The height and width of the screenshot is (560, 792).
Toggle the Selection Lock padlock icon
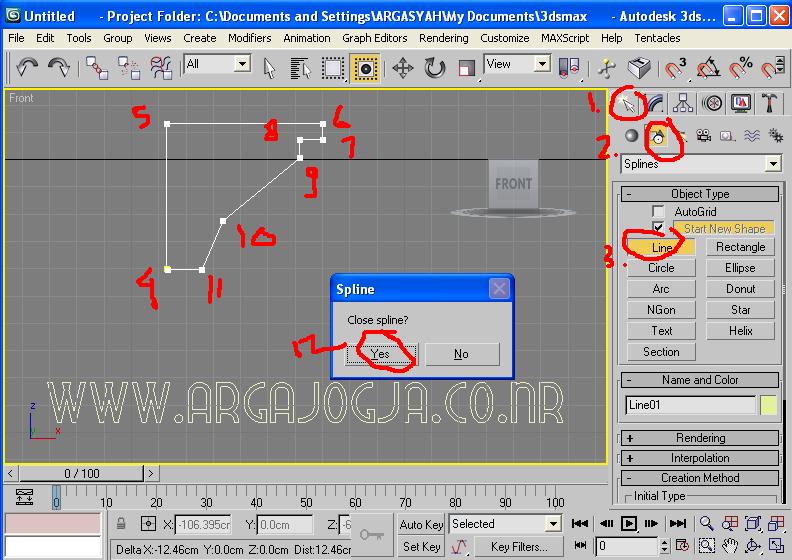(x=121, y=524)
